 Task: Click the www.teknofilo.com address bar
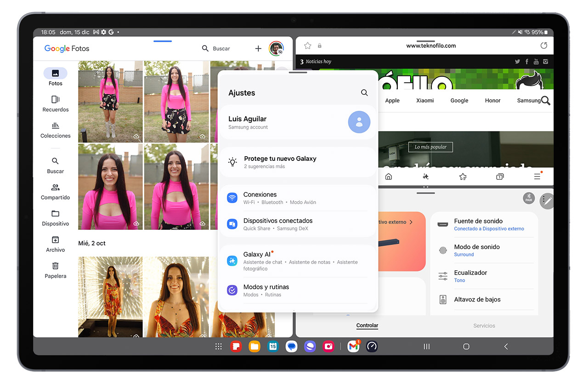[x=431, y=46]
